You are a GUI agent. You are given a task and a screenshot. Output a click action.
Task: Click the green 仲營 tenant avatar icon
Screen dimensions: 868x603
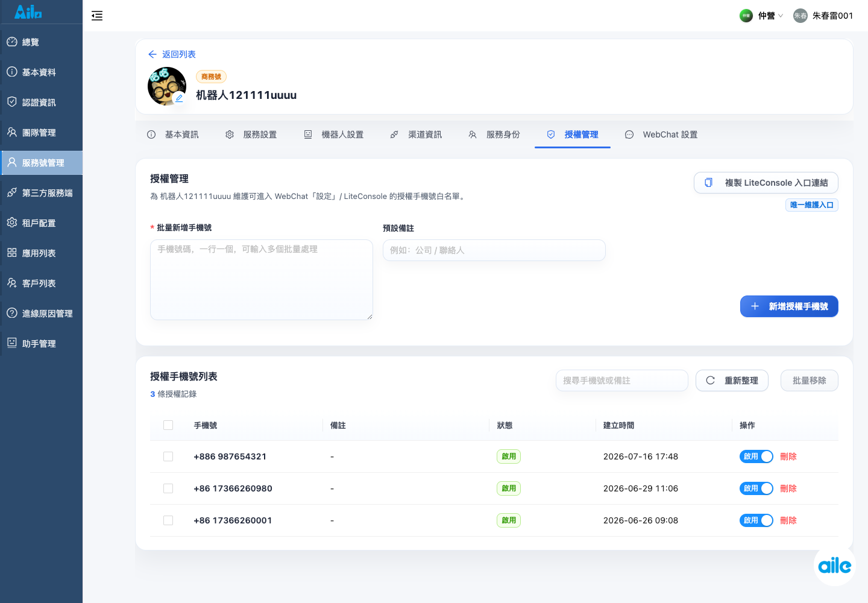click(746, 16)
